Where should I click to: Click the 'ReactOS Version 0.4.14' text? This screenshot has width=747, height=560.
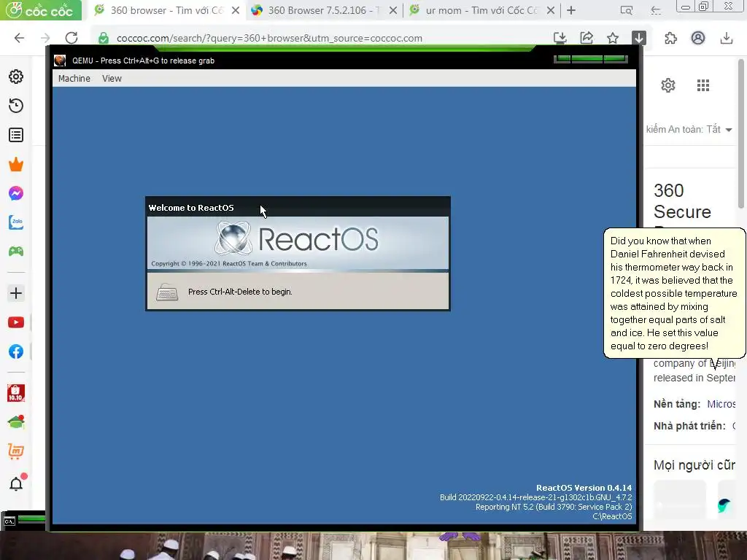coord(584,488)
